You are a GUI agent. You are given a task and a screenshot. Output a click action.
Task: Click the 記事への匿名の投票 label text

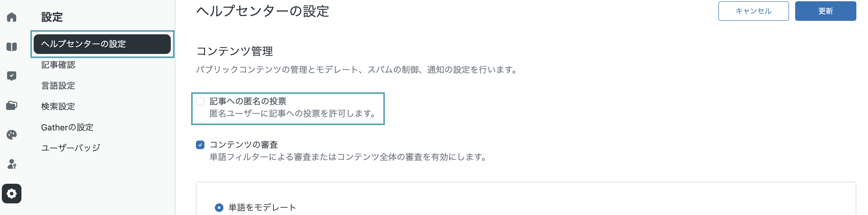point(248,101)
